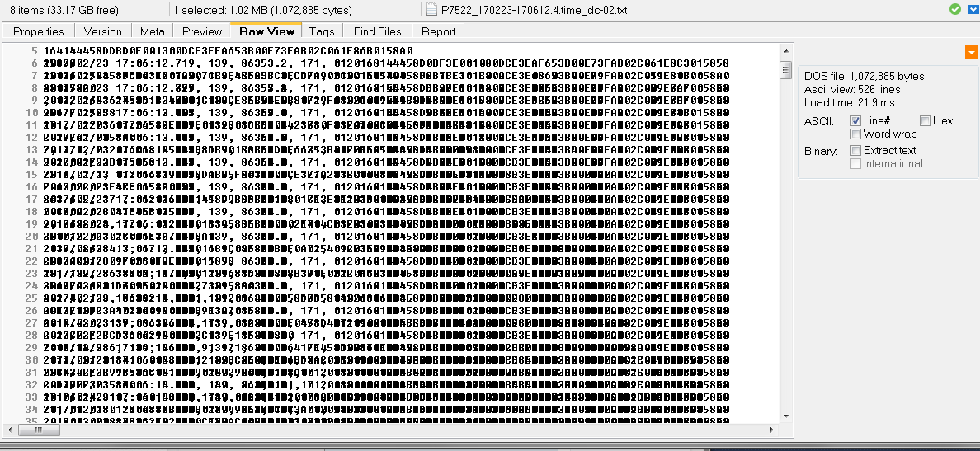Switch to the Find Files tab
The width and height of the screenshot is (980, 451).
pyautogui.click(x=377, y=31)
